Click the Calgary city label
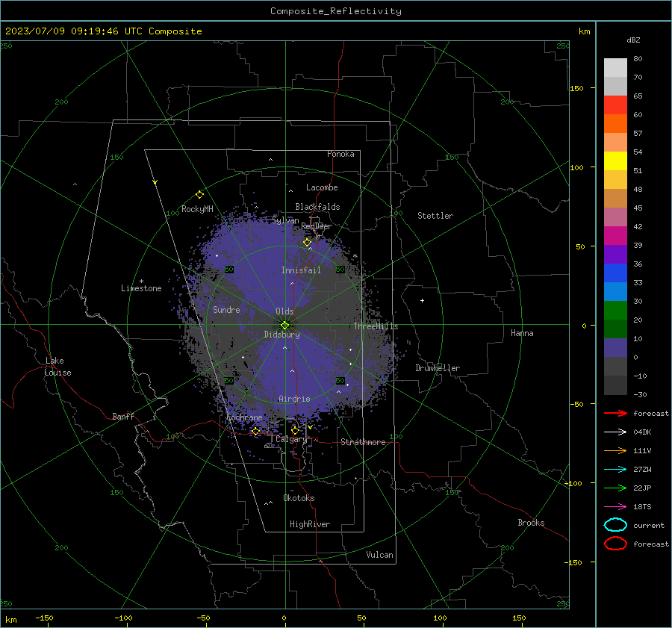 [291, 439]
